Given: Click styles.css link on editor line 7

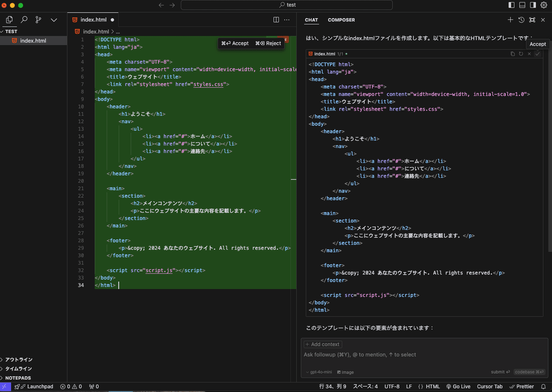Looking at the screenshot, I should [209, 84].
